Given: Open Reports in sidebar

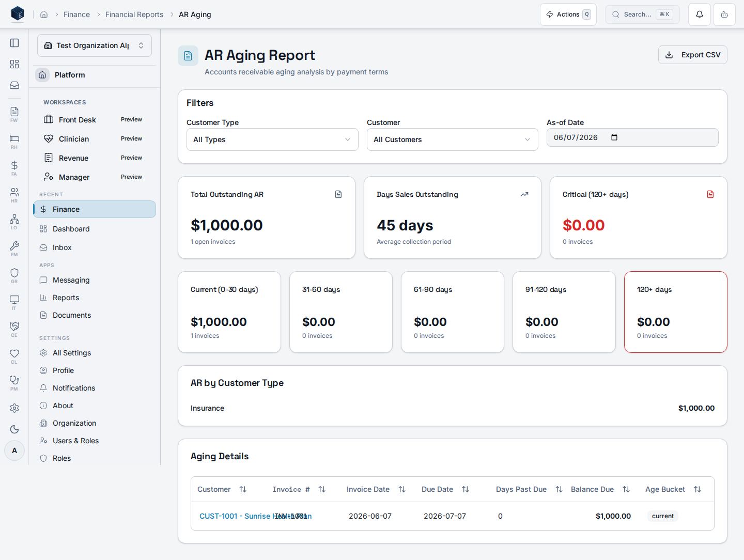Looking at the screenshot, I should click(95, 298).
